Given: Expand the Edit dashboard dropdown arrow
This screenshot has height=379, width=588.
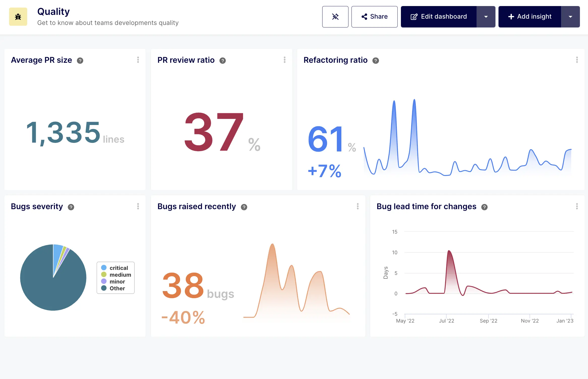Looking at the screenshot, I should point(486,17).
